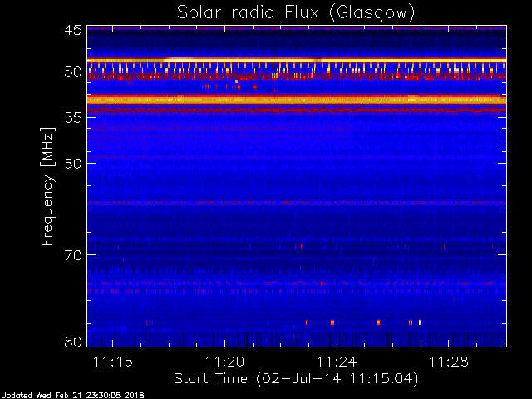
Task: Click the "Start Time (02-Jul-14 11:15:04)" label
Action: (x=296, y=379)
